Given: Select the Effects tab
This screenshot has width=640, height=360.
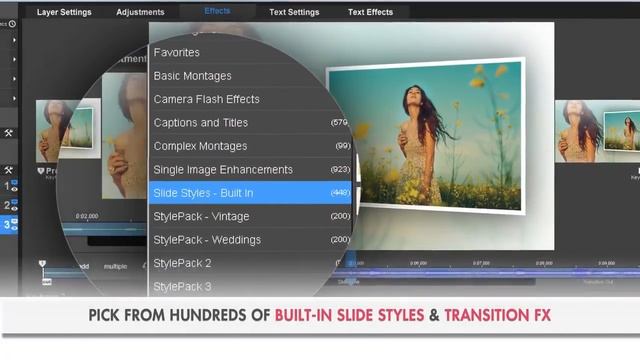Looking at the screenshot, I should [217, 11].
